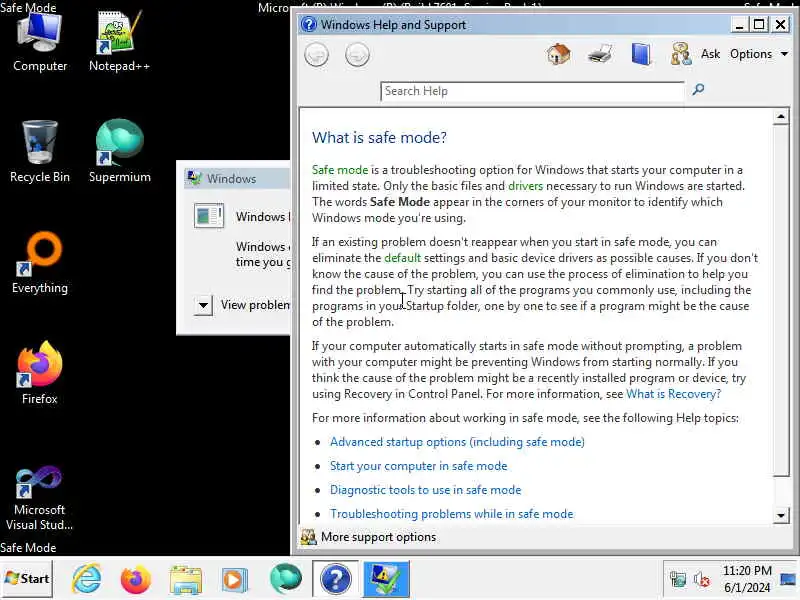
Task: Click the help pane scrollbar thumb
Action: click(781, 301)
